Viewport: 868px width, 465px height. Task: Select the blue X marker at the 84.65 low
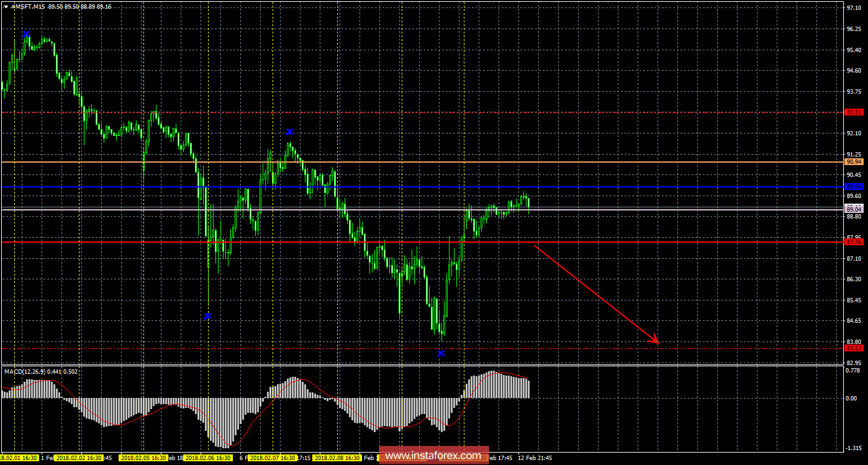click(207, 316)
